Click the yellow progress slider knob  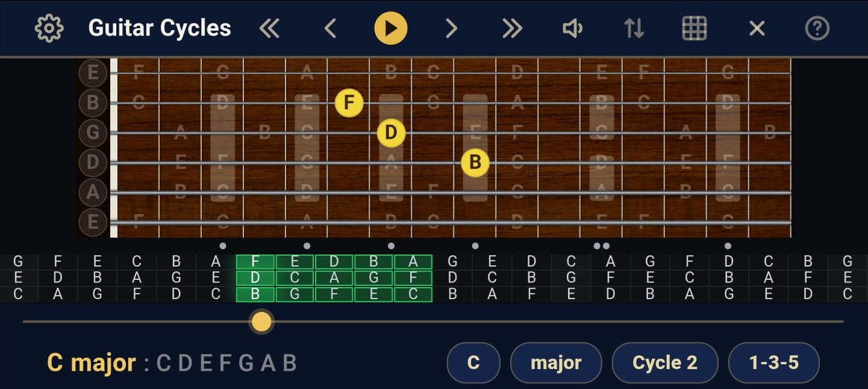[x=261, y=321]
